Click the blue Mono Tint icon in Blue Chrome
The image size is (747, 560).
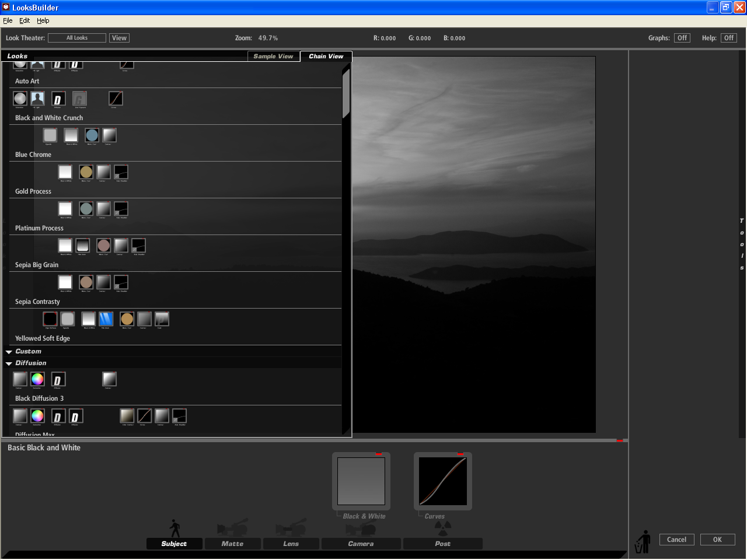point(92,135)
